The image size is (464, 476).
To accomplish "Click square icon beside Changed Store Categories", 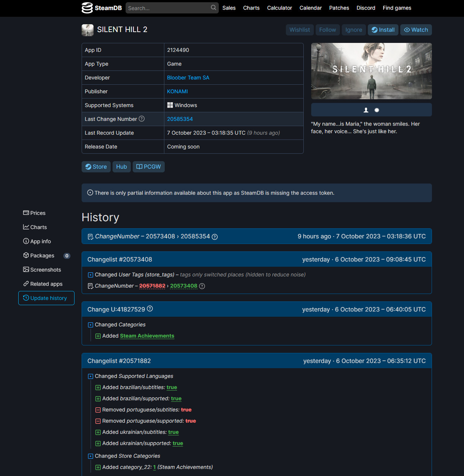I will pyautogui.click(x=91, y=456).
